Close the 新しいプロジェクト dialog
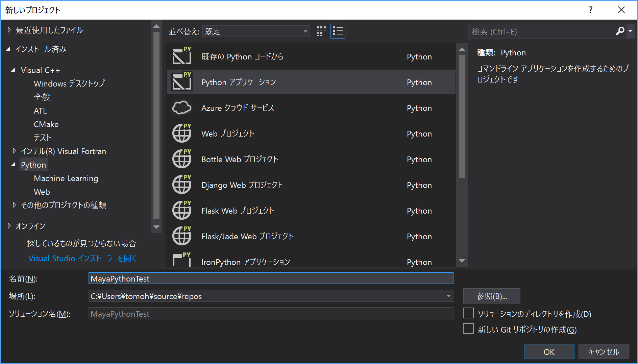Screen dimensions: 638x364 click(x=621, y=10)
